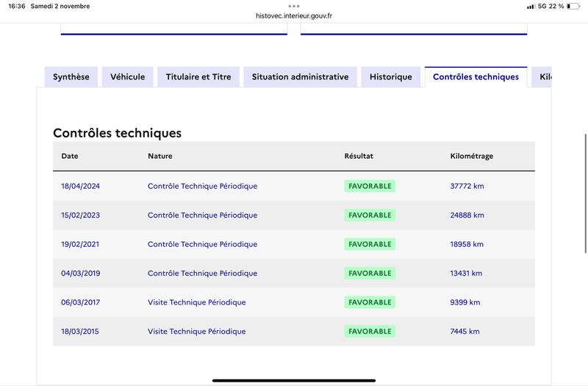Click the 7445 km mileage value
The image size is (588, 386).
click(465, 332)
